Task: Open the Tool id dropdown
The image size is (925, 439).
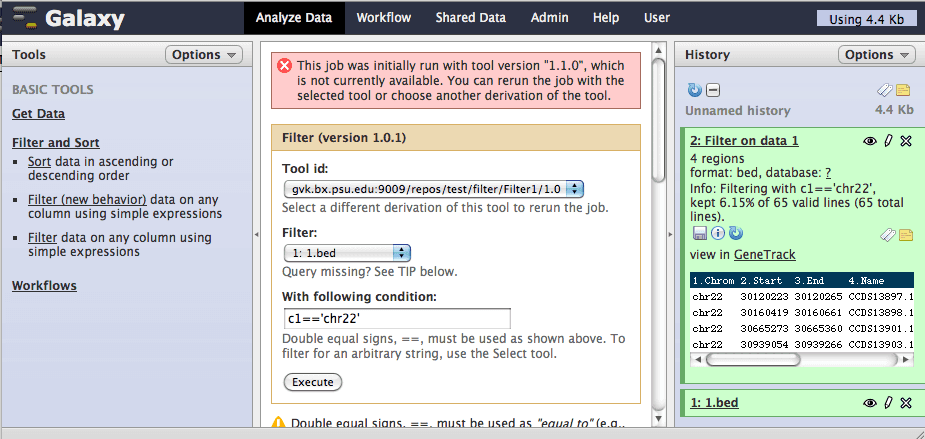Action: point(433,188)
